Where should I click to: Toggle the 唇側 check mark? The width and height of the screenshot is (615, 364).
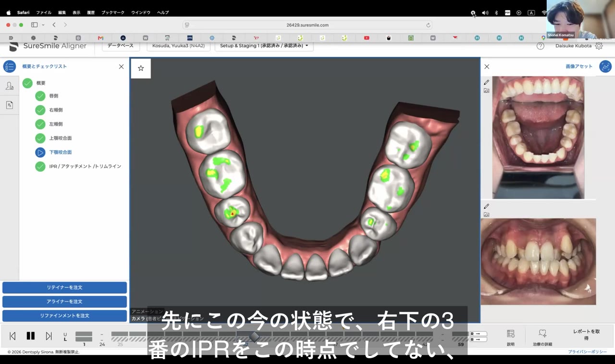40,96
